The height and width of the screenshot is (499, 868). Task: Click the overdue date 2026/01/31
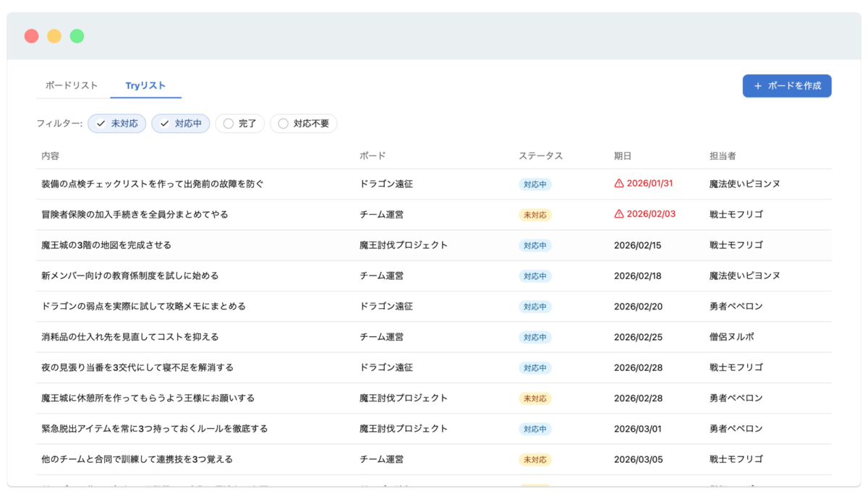(x=650, y=184)
